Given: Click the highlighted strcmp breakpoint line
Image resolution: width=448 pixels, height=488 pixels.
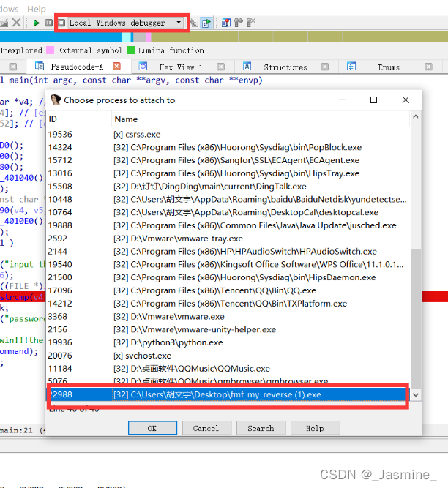Looking at the screenshot, I should [23, 297].
